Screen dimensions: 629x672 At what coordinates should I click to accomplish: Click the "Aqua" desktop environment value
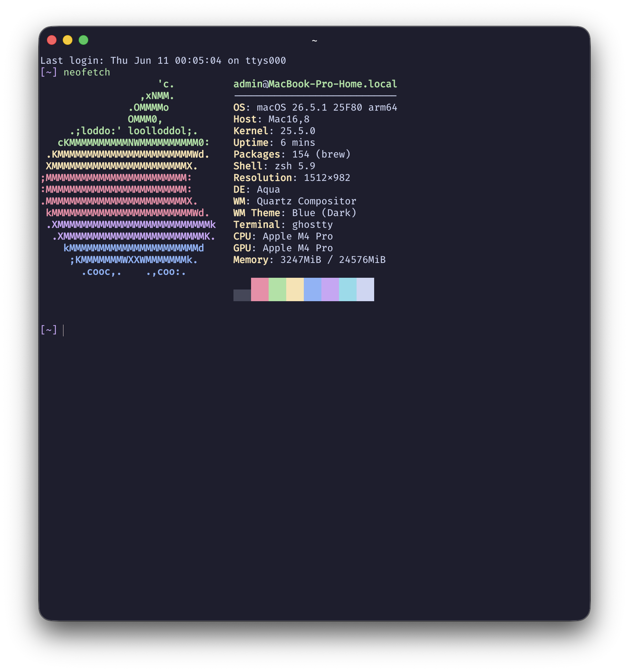(268, 190)
